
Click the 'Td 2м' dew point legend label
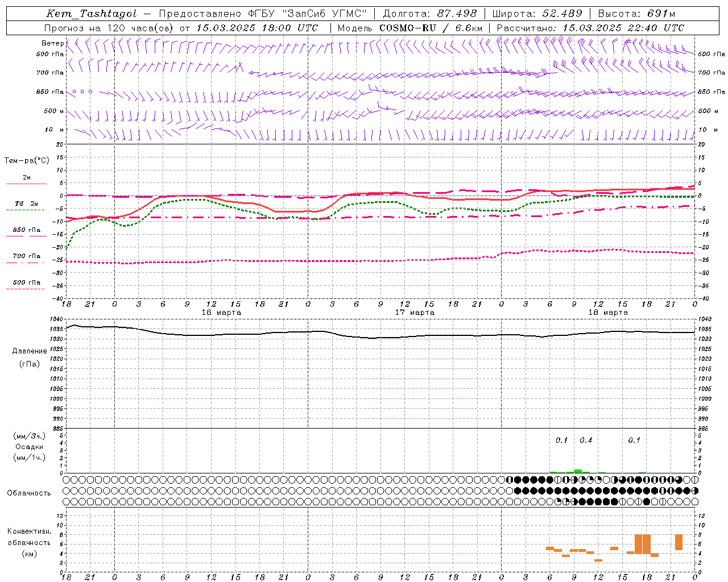coord(27,203)
